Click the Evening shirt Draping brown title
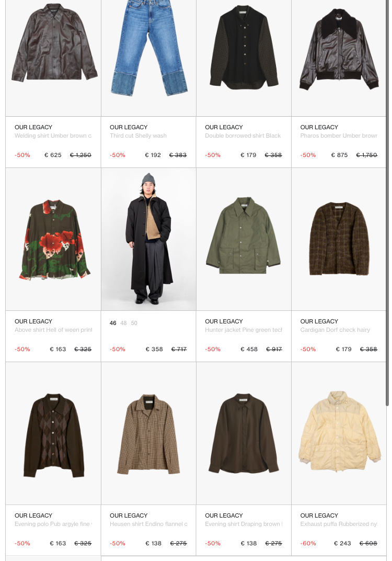The image size is (392, 561). (244, 524)
